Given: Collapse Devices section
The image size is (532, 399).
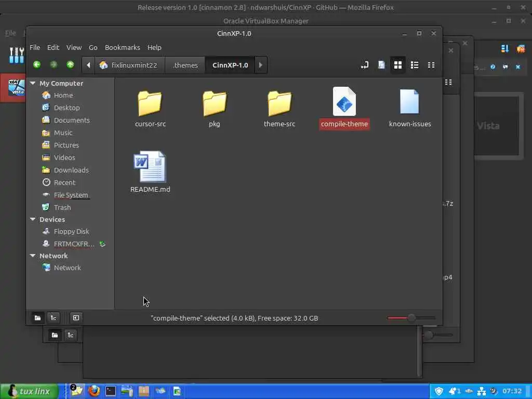Looking at the screenshot, I should 33,219.
